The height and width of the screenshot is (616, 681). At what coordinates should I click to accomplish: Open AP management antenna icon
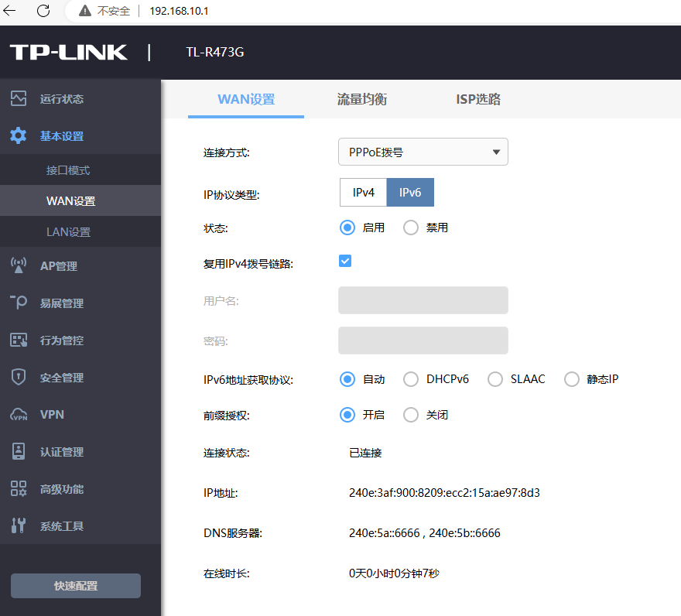coord(19,265)
